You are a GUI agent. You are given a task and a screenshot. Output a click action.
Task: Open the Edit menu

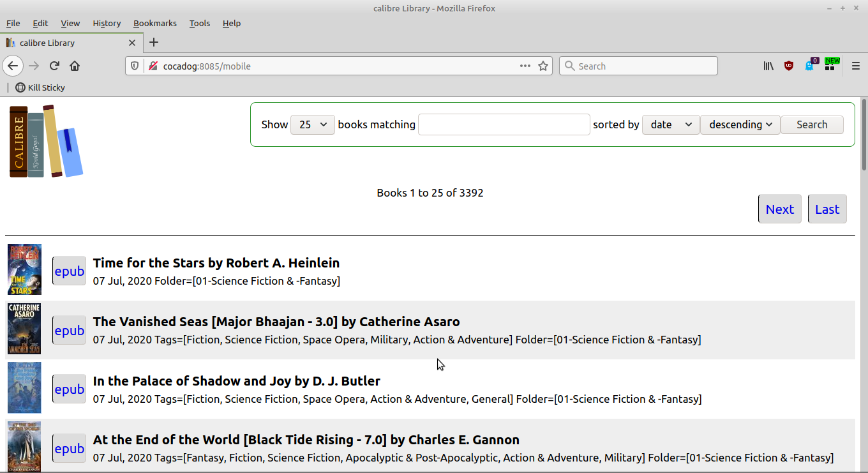tap(40, 23)
